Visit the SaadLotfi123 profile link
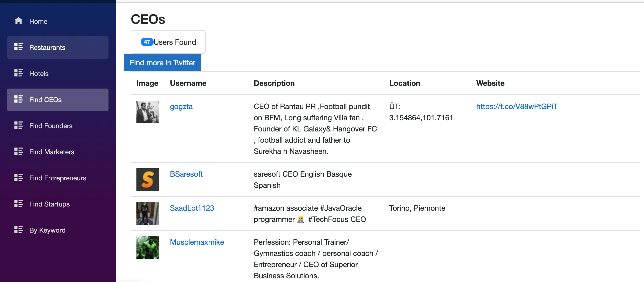Image resolution: width=644 pixels, height=282 pixels. point(192,208)
